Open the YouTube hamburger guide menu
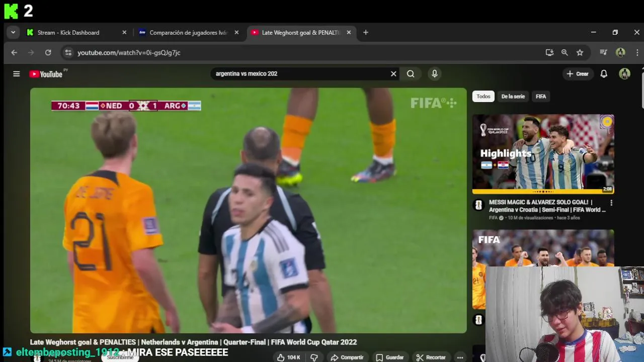This screenshot has width=644, height=362. (x=16, y=74)
